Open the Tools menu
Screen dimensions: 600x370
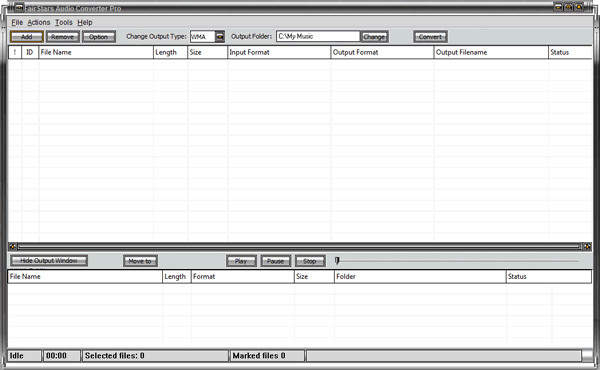pos(64,22)
